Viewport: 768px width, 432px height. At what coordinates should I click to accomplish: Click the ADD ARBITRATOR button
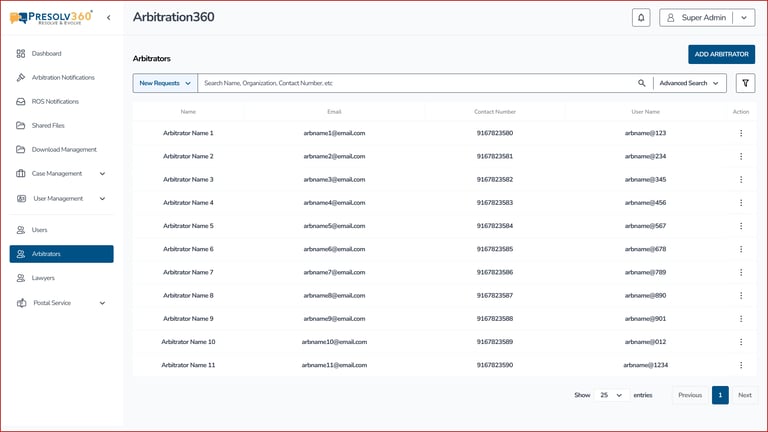click(721, 54)
